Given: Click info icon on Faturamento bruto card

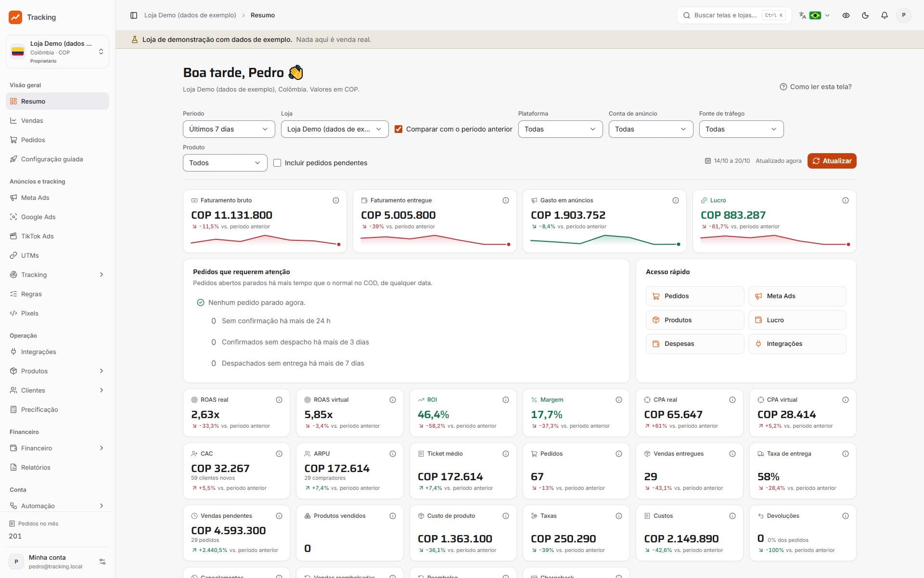Looking at the screenshot, I should point(336,200).
